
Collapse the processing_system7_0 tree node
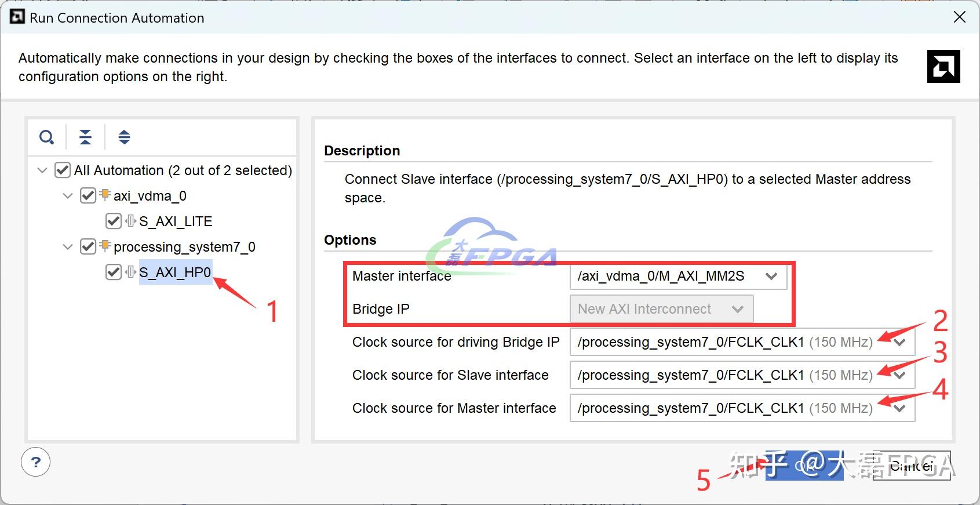[68, 247]
